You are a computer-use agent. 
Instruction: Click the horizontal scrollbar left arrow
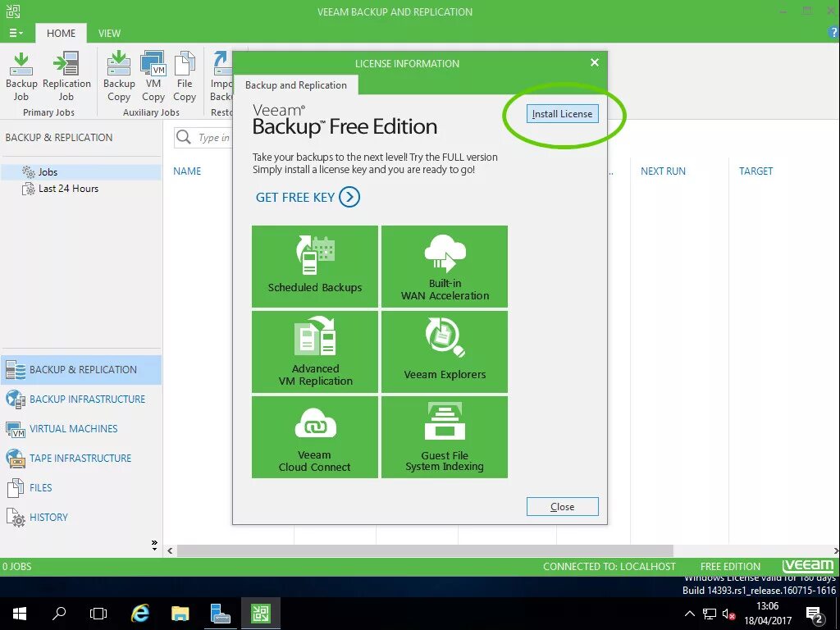pos(170,550)
